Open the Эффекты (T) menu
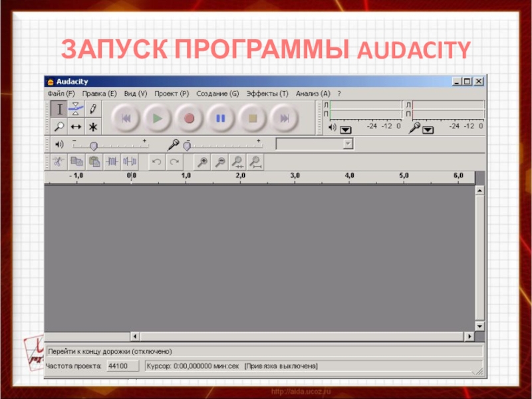The height and width of the screenshot is (399, 532). 267,94
